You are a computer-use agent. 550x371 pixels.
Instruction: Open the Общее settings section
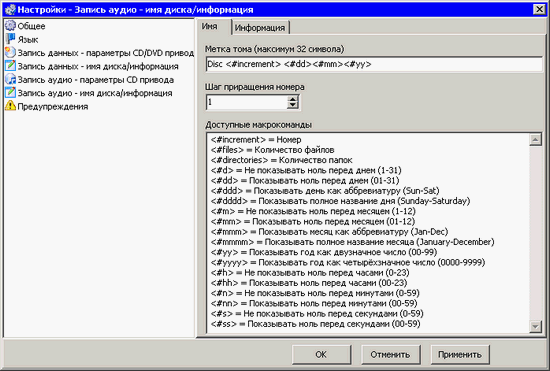[31, 26]
